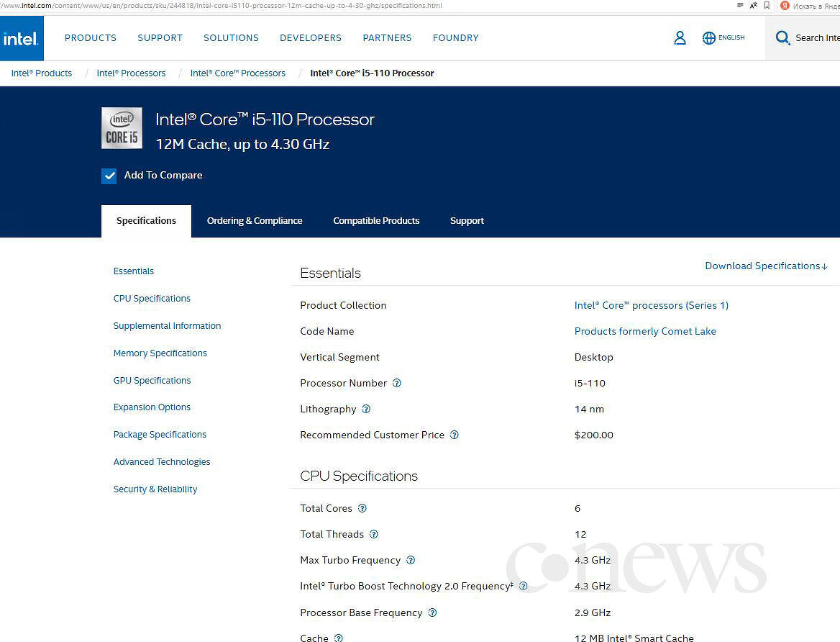Click the browser reader mode icon
Viewport: 840px width, 642px height.
coord(740,5)
